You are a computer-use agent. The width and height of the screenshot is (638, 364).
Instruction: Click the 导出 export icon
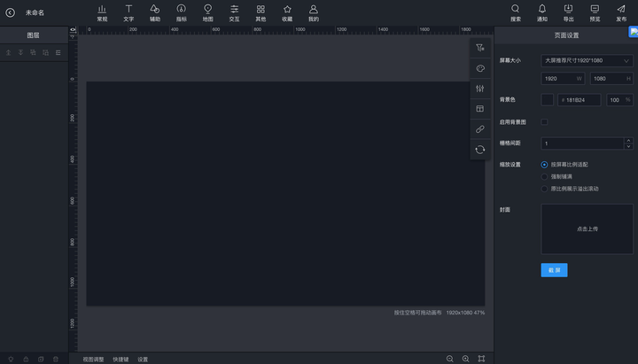pos(568,13)
